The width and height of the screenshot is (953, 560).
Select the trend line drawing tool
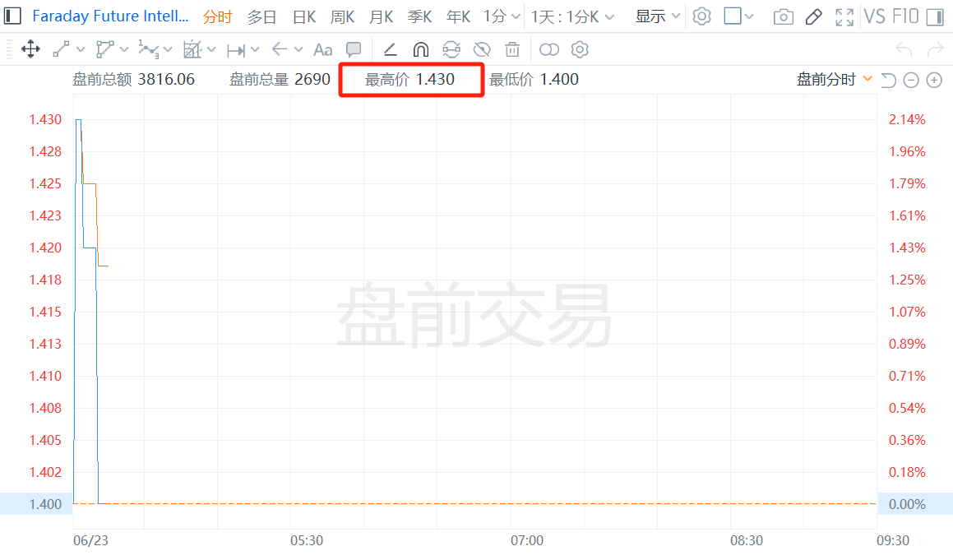point(61,49)
